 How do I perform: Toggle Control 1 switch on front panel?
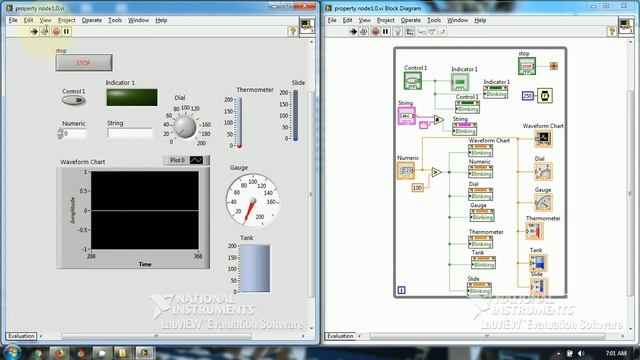pos(73,100)
